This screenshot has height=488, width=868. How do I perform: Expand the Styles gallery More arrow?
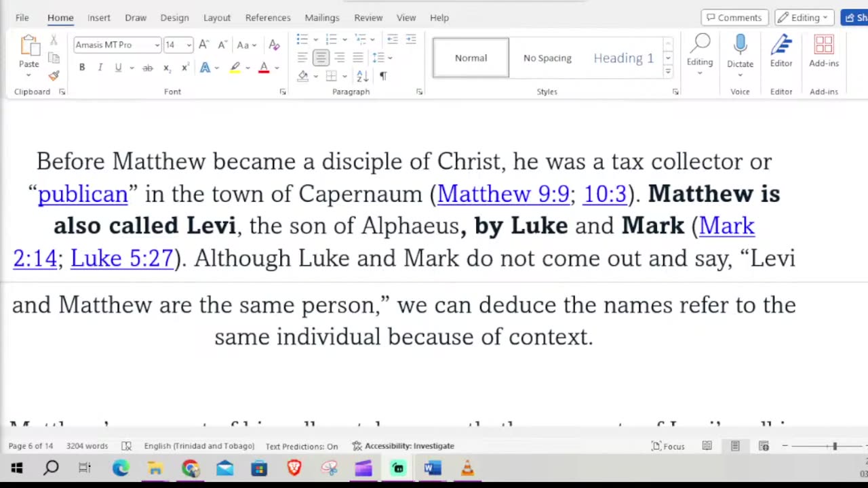pos(668,71)
